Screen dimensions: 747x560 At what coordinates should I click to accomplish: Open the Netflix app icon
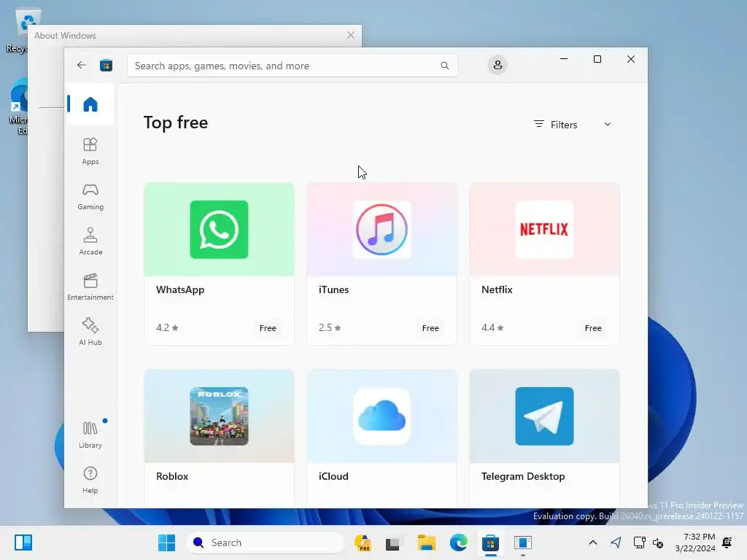(544, 230)
